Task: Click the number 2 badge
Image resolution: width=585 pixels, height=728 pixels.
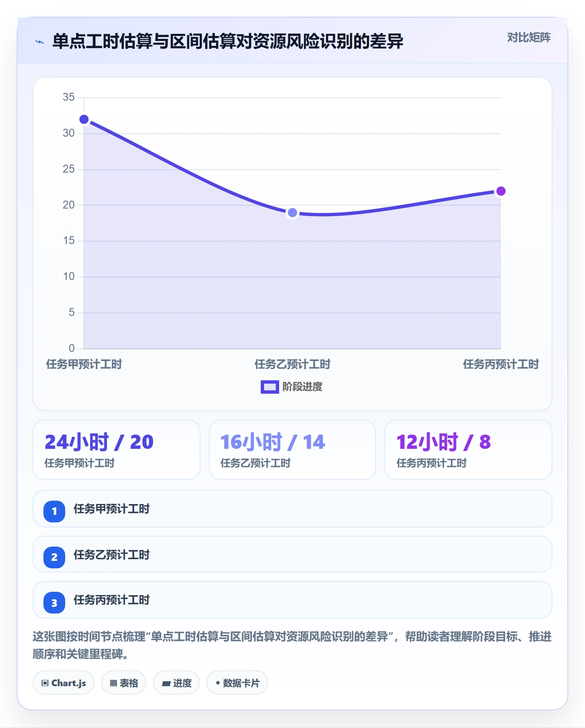Action: [54, 557]
